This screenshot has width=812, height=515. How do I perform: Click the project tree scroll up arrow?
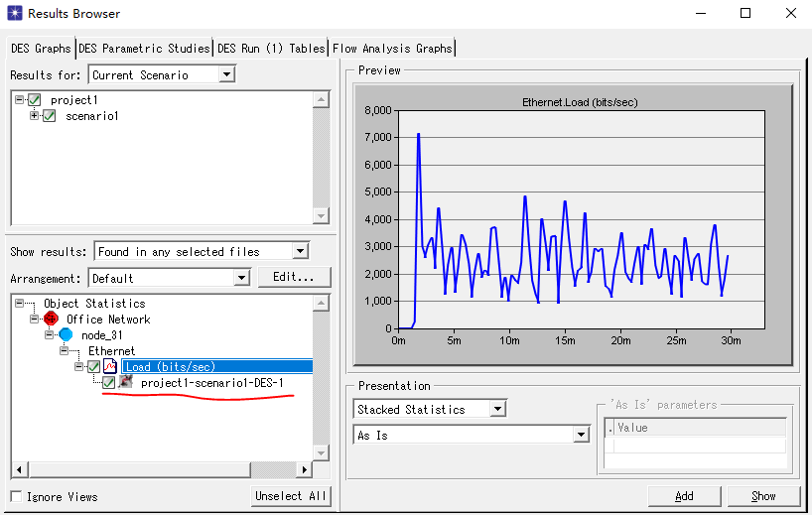click(321, 99)
